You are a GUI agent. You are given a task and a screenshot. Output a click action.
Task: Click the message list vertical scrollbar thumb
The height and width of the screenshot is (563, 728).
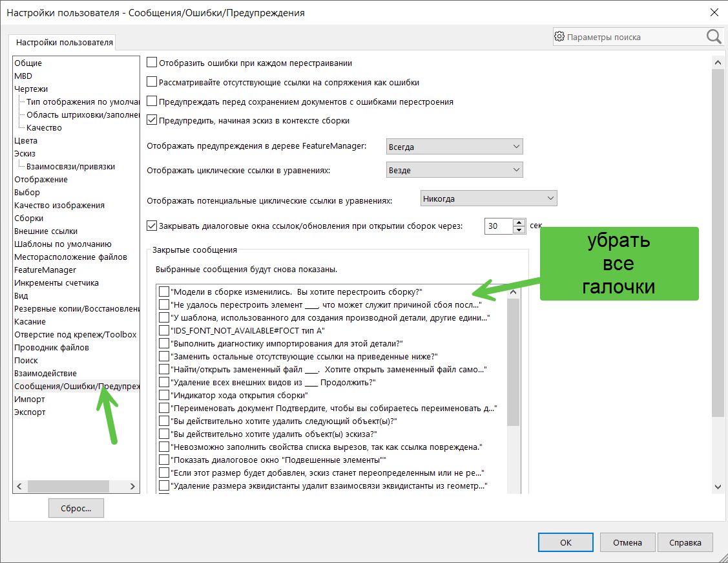pos(513,363)
